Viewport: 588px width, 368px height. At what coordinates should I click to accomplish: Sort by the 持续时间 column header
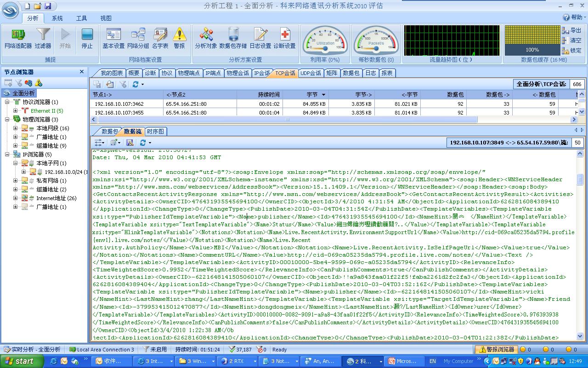pyautogui.click(x=269, y=95)
